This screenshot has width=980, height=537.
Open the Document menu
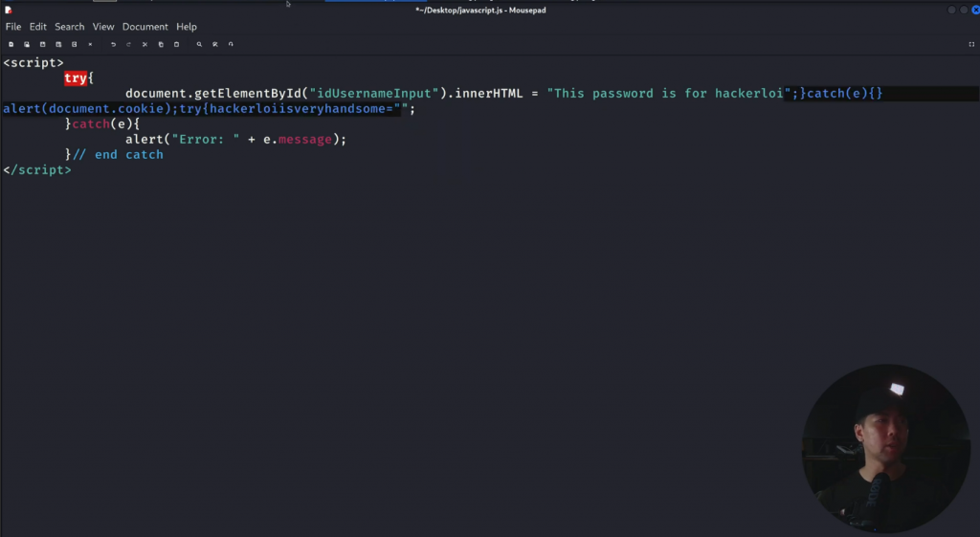point(145,27)
